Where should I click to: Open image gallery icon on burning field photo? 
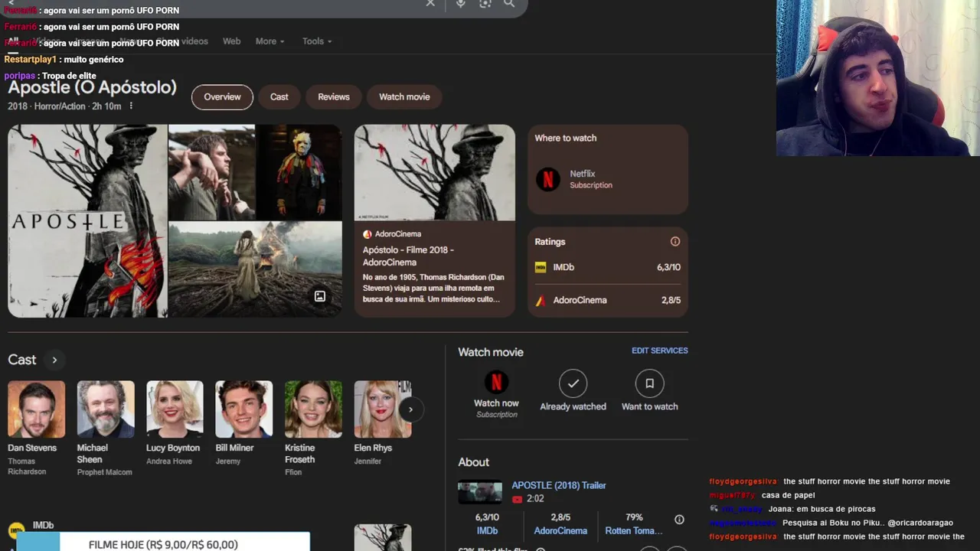[320, 296]
